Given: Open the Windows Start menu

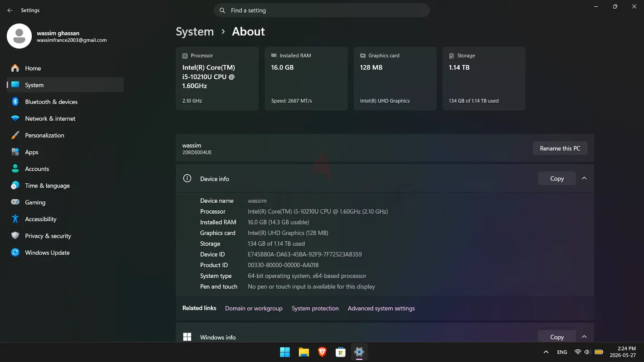Looking at the screenshot, I should click(x=285, y=352).
